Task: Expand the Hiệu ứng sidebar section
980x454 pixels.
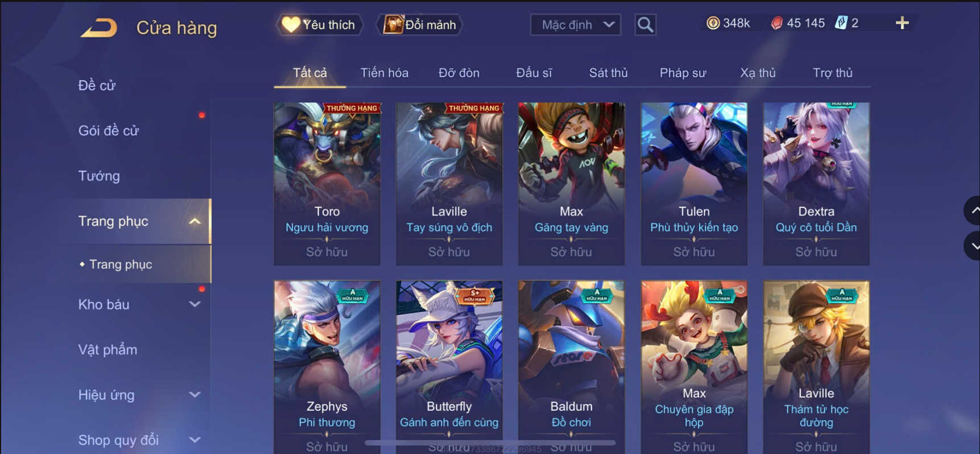Action: coord(195,395)
